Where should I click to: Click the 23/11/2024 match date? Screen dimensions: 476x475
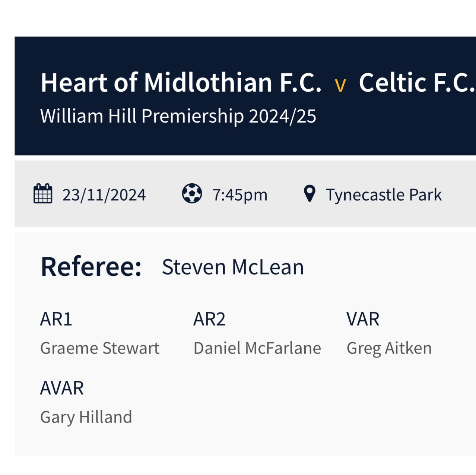click(x=104, y=195)
